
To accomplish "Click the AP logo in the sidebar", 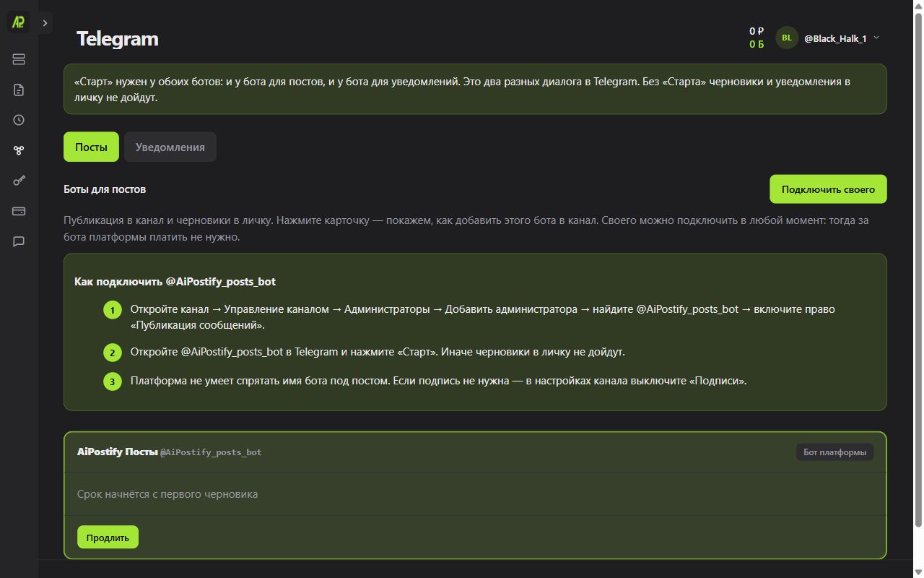I will tap(18, 22).
